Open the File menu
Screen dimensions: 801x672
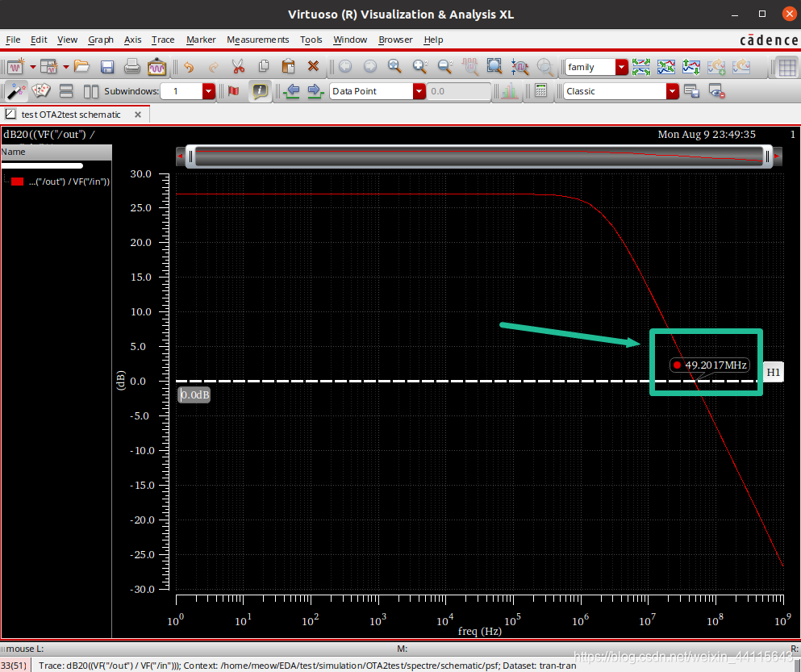coord(13,40)
